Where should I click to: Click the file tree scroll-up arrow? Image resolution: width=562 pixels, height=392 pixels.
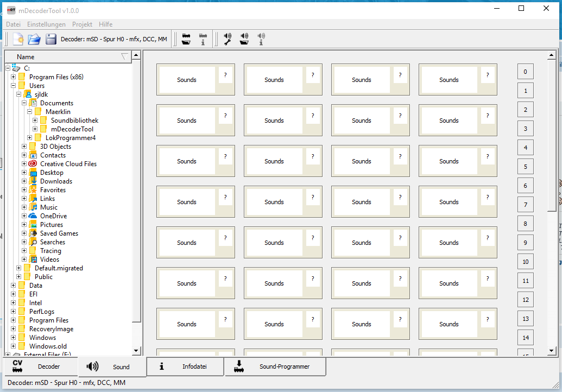tap(136, 55)
